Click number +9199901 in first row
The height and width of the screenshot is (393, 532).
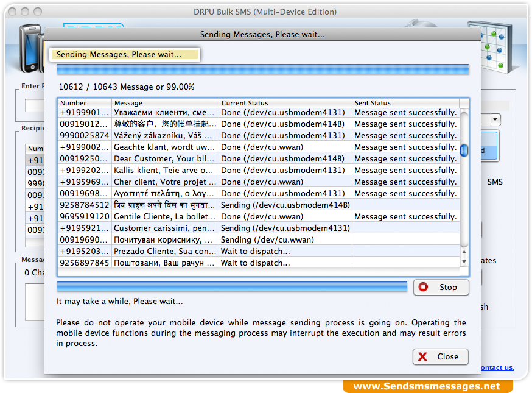click(x=85, y=113)
